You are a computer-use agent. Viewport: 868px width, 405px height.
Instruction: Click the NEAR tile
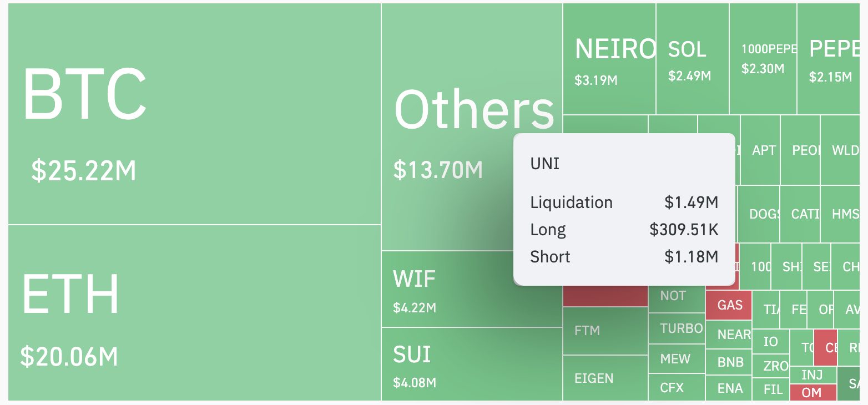point(729,335)
